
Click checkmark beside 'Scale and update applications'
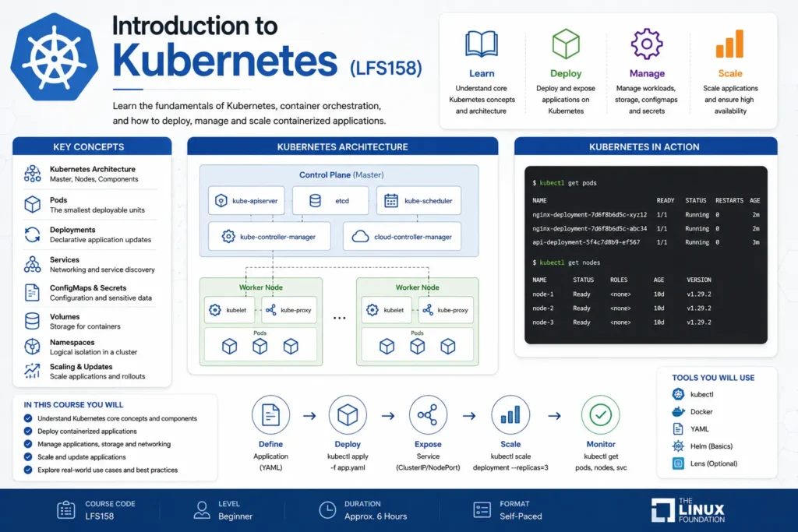click(28, 456)
